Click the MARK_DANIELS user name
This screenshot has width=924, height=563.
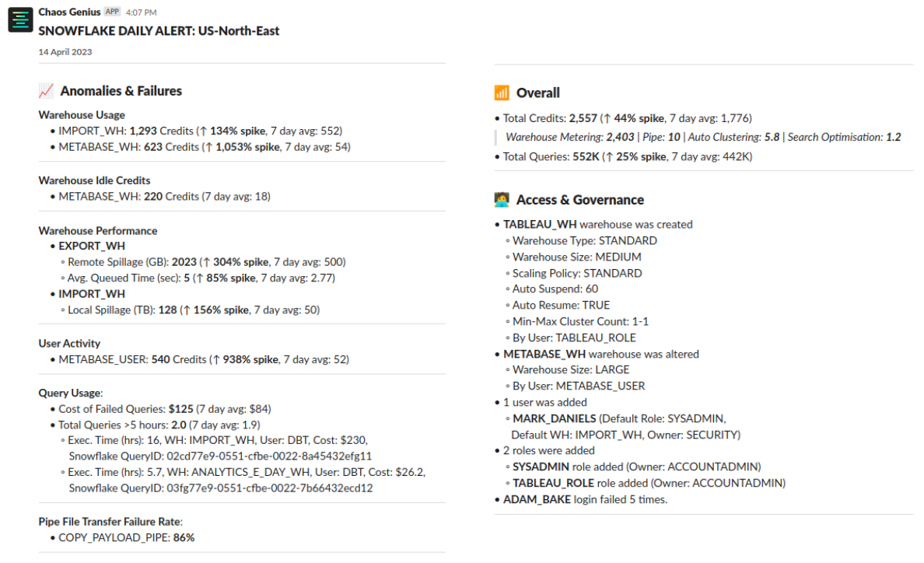[x=554, y=418]
